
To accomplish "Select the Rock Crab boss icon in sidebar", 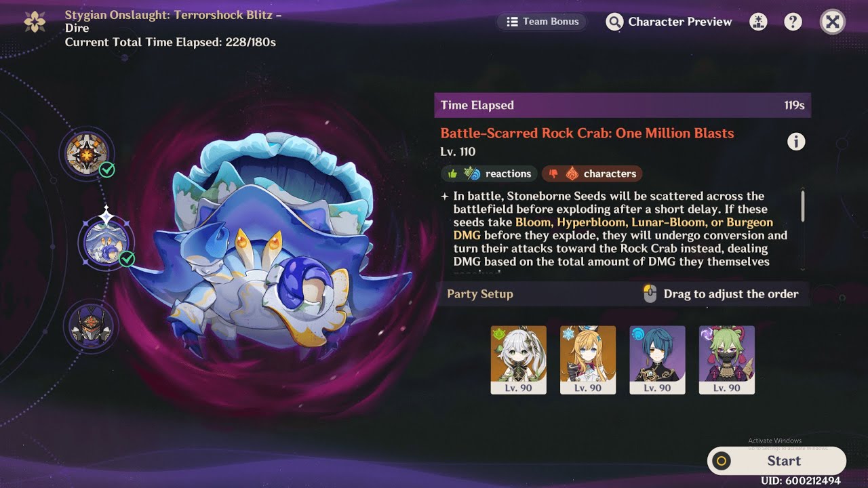I will point(106,243).
